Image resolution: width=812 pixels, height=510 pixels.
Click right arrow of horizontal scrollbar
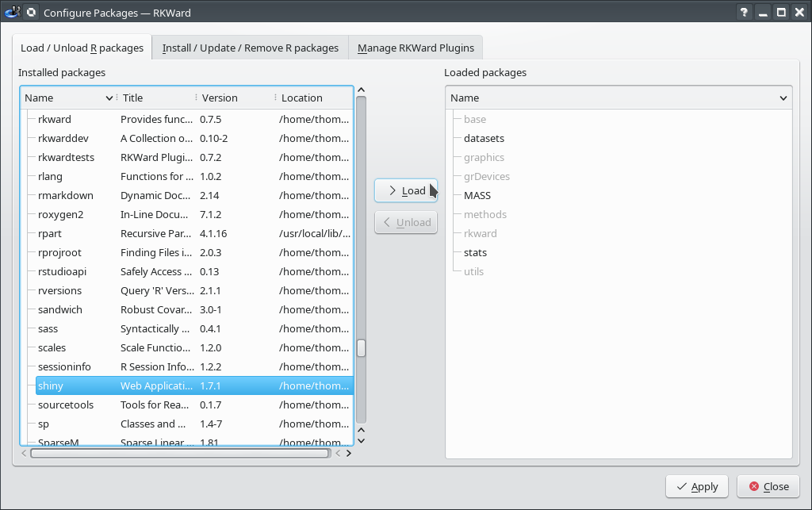pos(349,454)
